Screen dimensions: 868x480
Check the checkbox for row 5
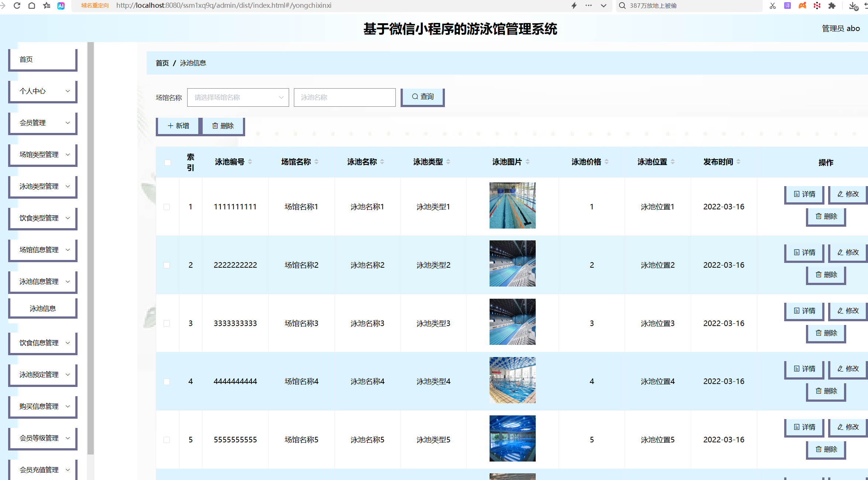(167, 440)
